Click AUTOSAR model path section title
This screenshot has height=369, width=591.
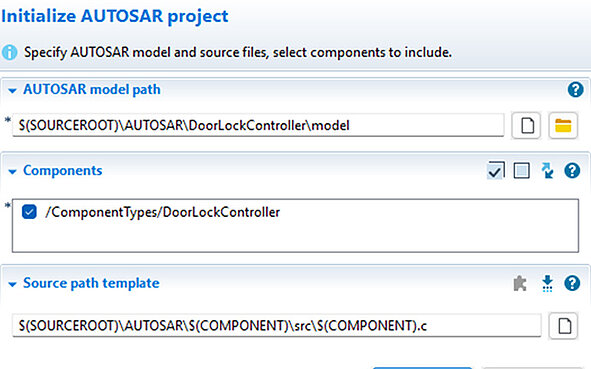92,90
